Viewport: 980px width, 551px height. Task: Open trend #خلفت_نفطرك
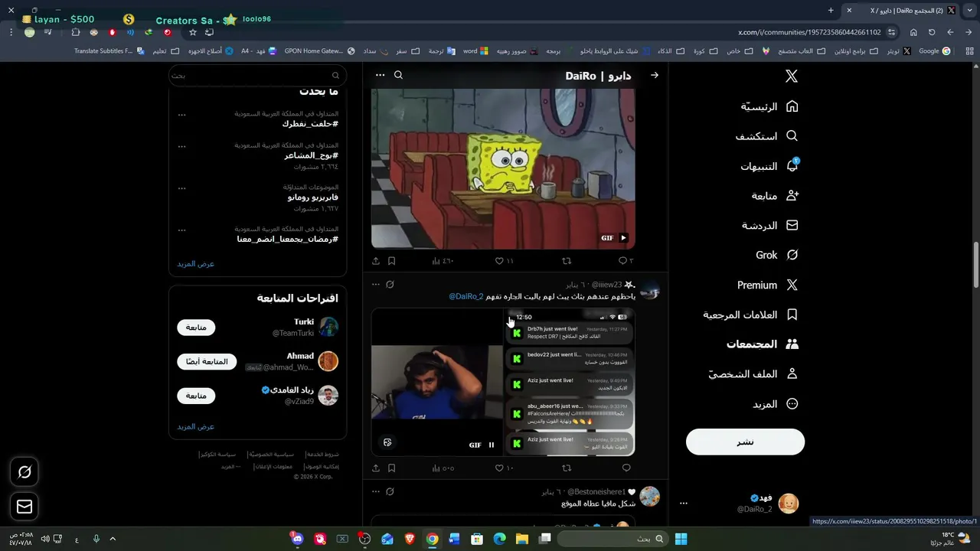pyautogui.click(x=310, y=124)
